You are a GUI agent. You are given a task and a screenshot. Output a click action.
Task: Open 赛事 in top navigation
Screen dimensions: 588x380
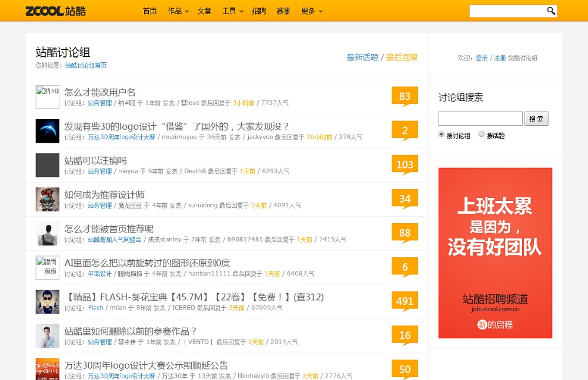coord(283,11)
